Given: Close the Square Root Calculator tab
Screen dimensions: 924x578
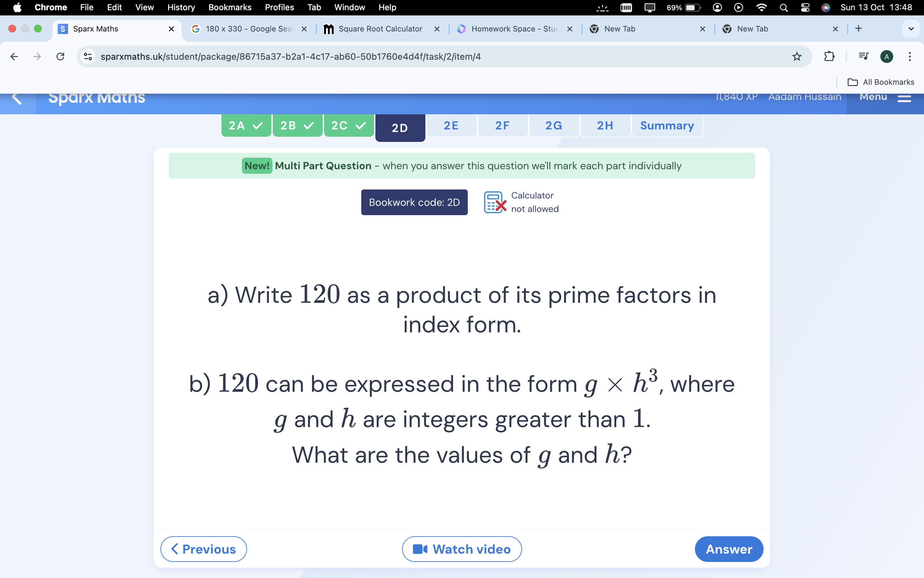Looking at the screenshot, I should [x=437, y=29].
